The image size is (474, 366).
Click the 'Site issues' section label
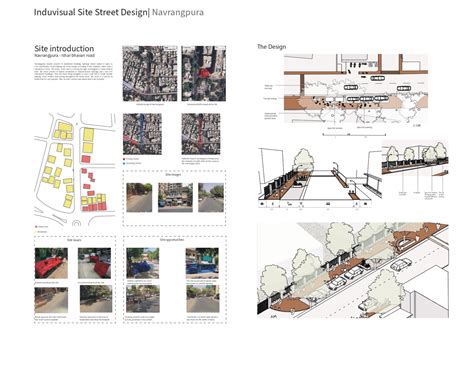(x=74, y=240)
